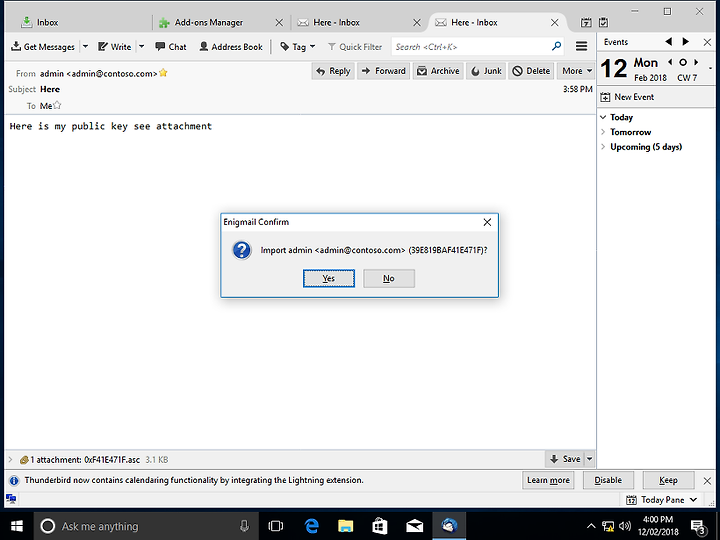This screenshot has width=720, height=540.
Task: Open Chat from the toolbar
Action: coord(171,47)
